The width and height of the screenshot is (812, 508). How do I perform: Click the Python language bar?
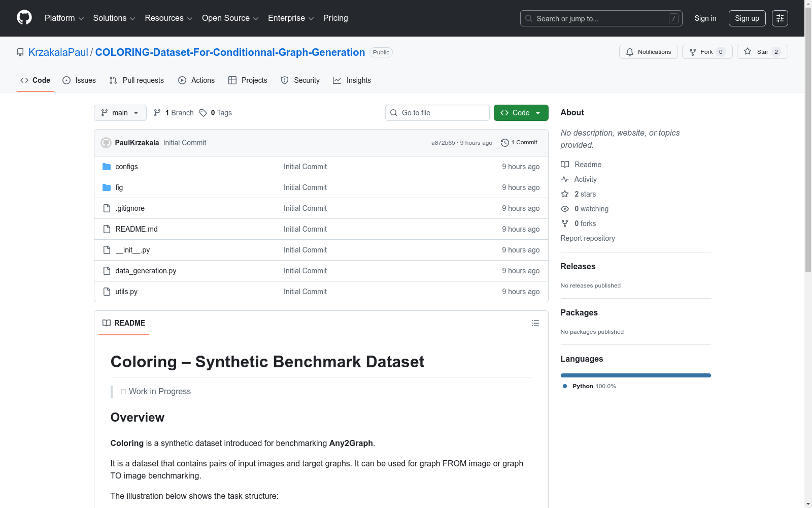point(636,375)
